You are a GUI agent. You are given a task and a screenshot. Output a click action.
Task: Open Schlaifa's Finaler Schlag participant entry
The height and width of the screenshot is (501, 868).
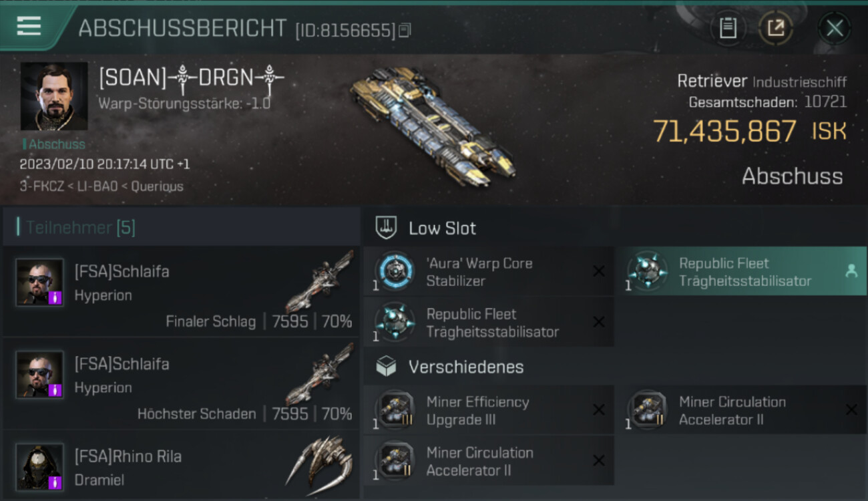[x=182, y=291]
